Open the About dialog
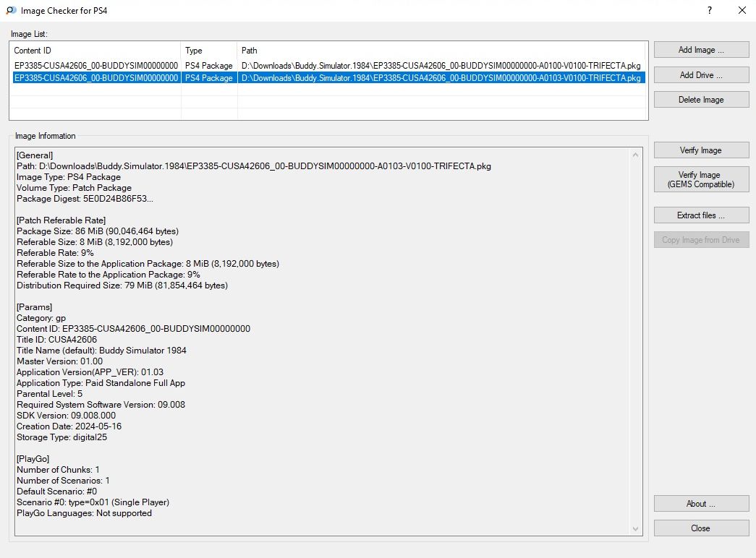 click(701, 504)
